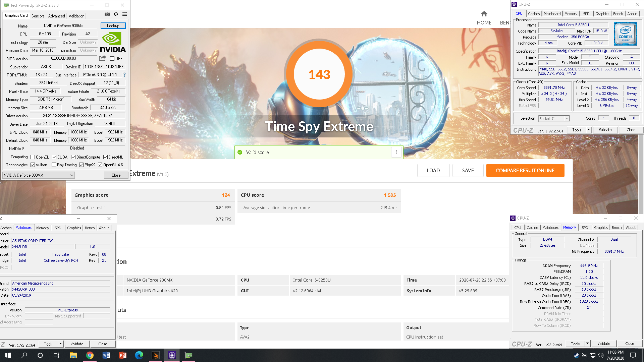Click Validate in the CPU-Z CPU window
This screenshot has height=362, width=644.
(x=605, y=130)
